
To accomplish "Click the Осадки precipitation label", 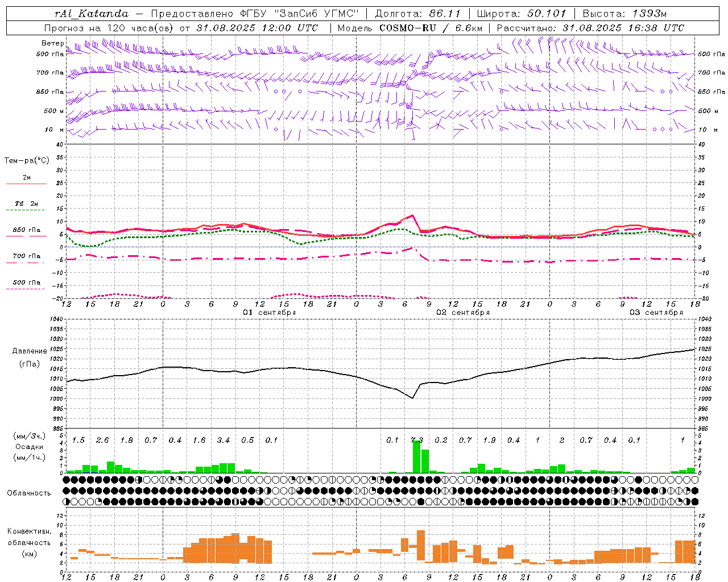I will (30, 447).
